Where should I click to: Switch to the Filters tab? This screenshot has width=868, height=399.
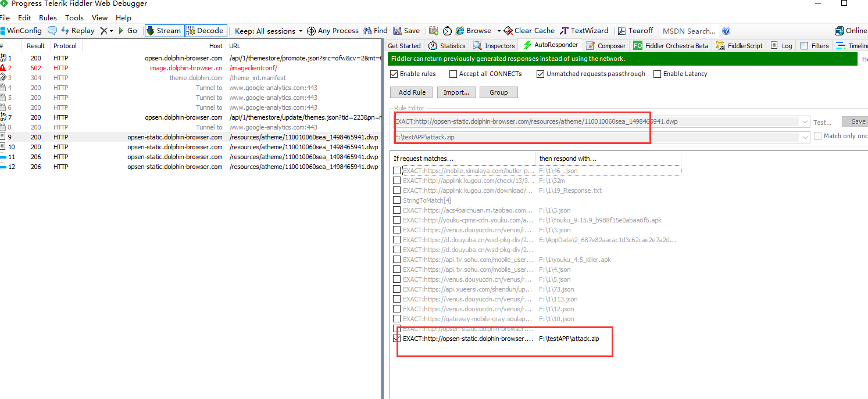click(x=815, y=45)
